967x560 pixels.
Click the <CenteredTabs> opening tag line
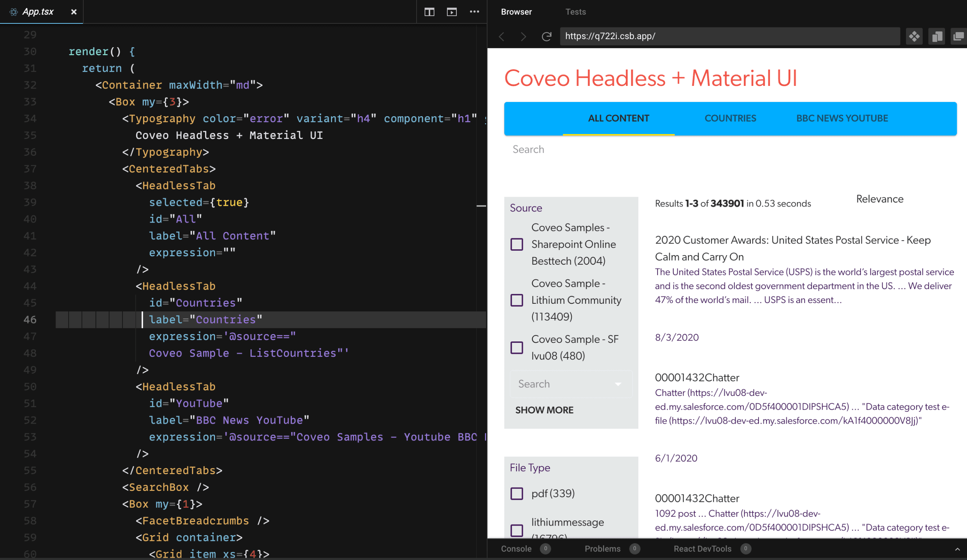tap(169, 169)
